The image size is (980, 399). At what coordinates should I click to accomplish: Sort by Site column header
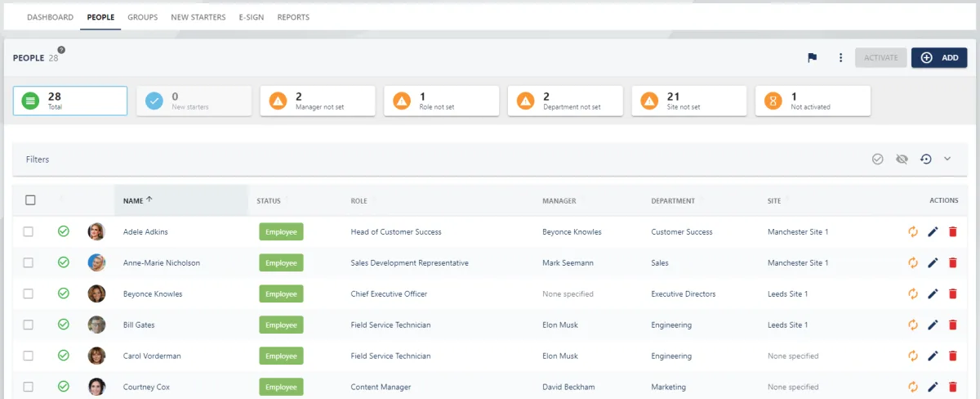pyautogui.click(x=774, y=201)
